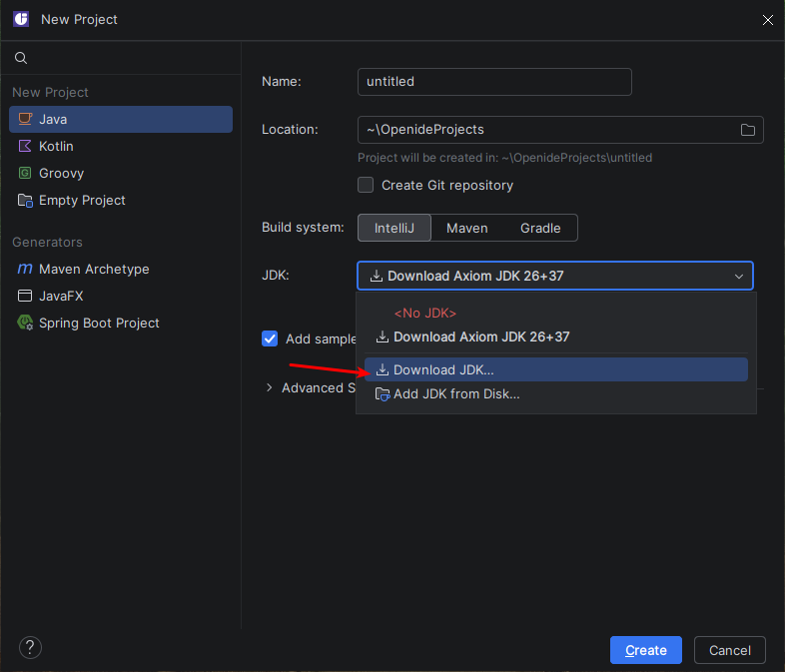785x672 pixels.
Task: Click the Cancel button
Action: 729,650
